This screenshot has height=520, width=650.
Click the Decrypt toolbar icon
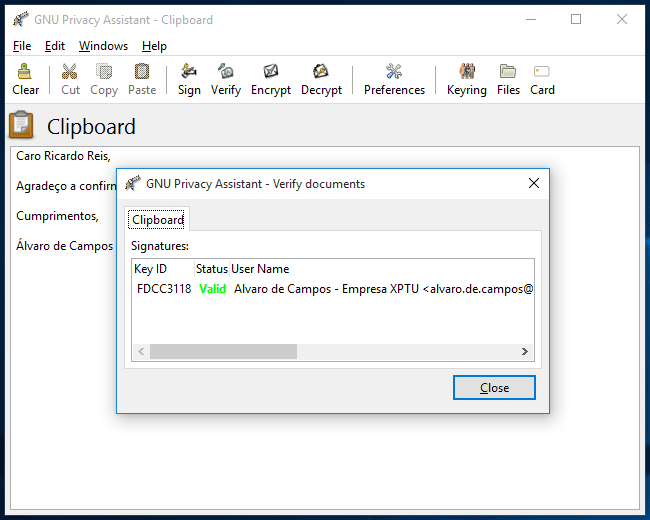tap(321, 79)
